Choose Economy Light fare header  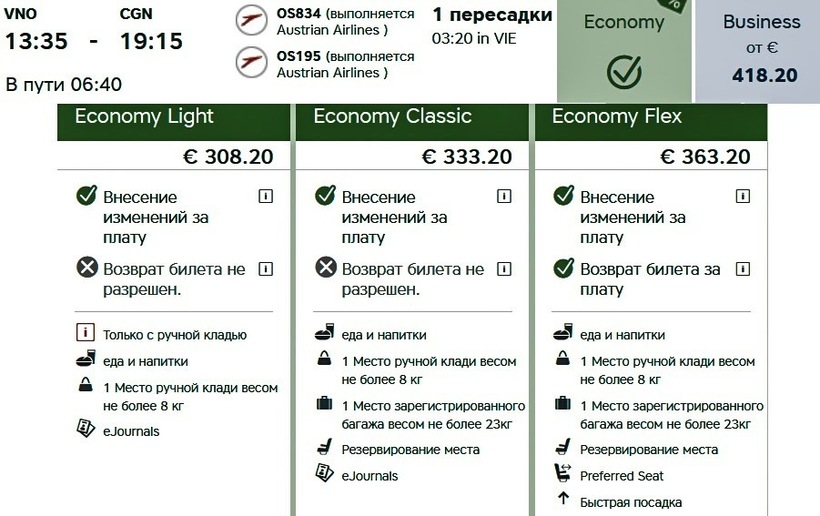[144, 116]
